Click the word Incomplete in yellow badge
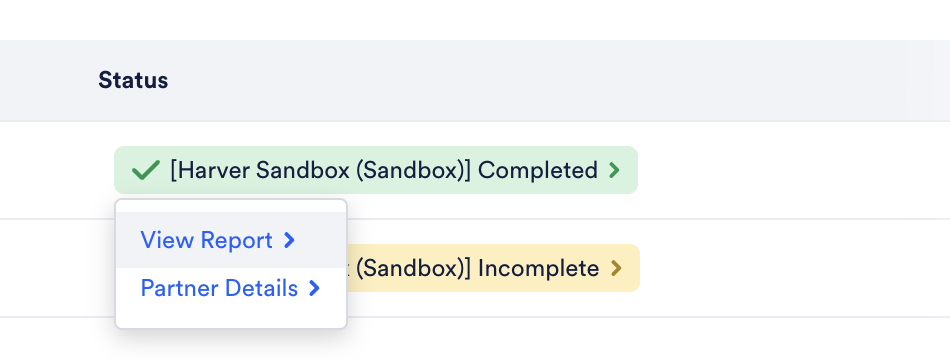The image size is (950, 362). (x=539, y=268)
